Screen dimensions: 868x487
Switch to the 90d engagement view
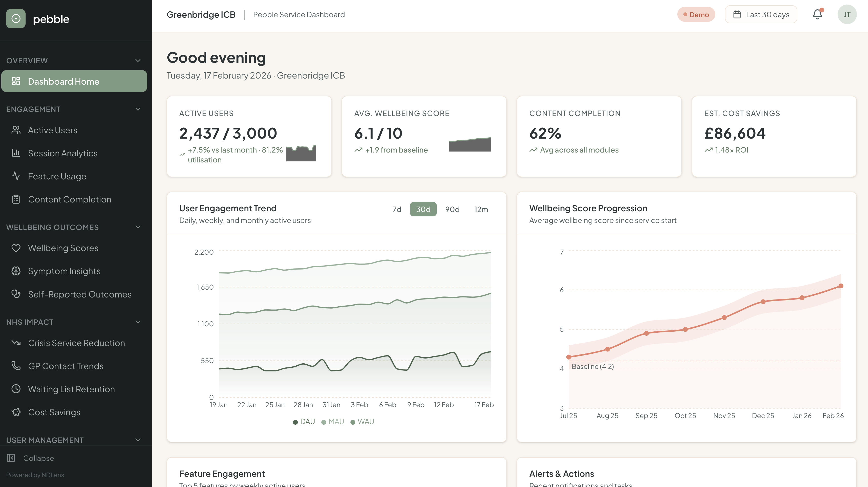point(452,209)
